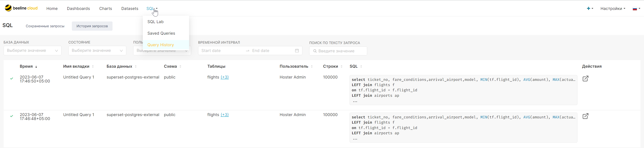Image resolution: width=644 pixels, height=148 pixels.
Task: Click the beeline cloud logo
Action: point(21,8)
